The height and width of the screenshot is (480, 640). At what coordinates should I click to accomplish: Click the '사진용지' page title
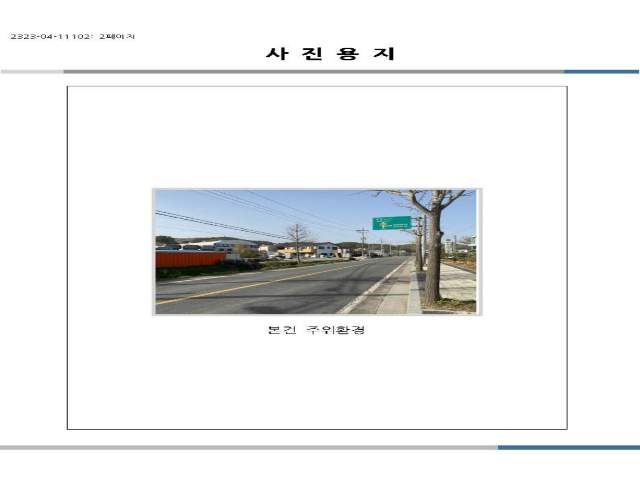(x=330, y=54)
